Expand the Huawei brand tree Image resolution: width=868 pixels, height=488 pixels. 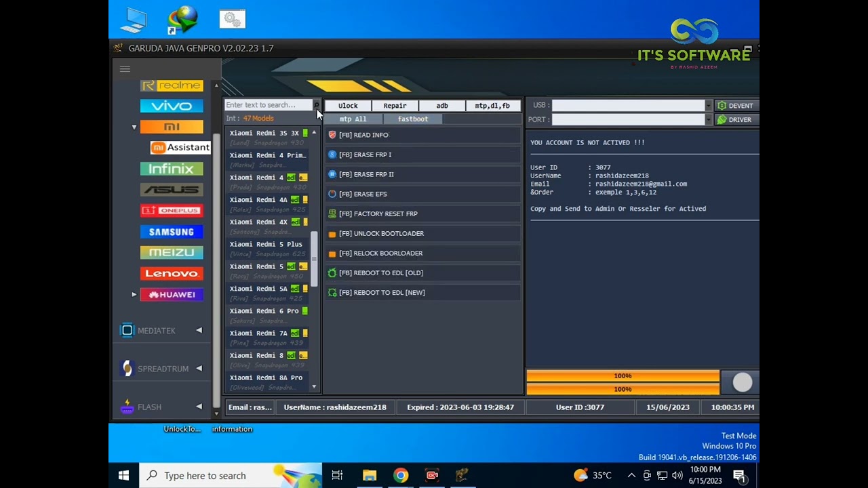(x=134, y=294)
